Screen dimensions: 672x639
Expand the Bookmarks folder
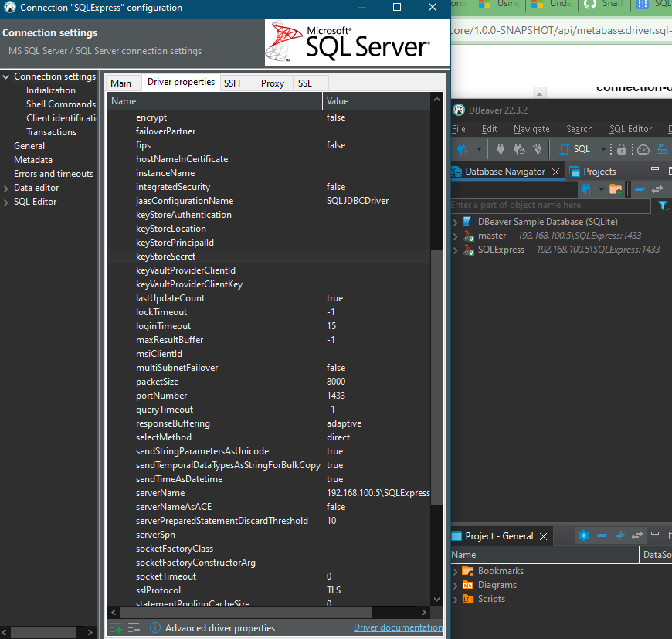456,571
